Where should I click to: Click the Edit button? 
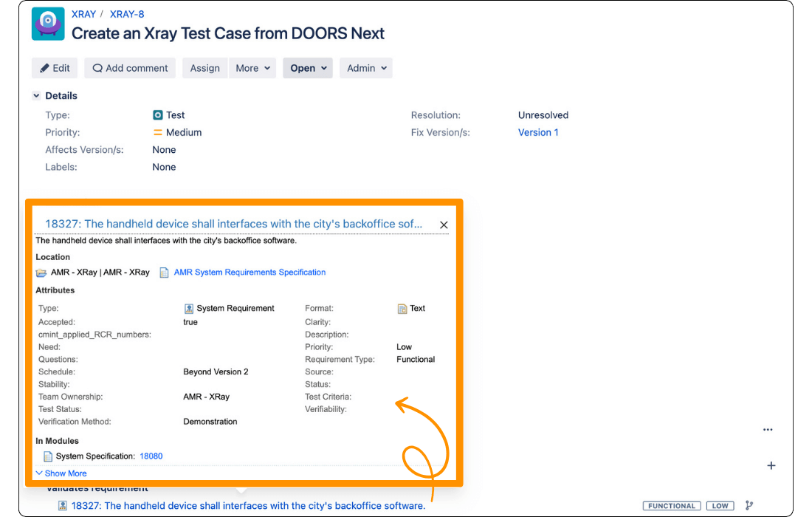[x=55, y=68]
